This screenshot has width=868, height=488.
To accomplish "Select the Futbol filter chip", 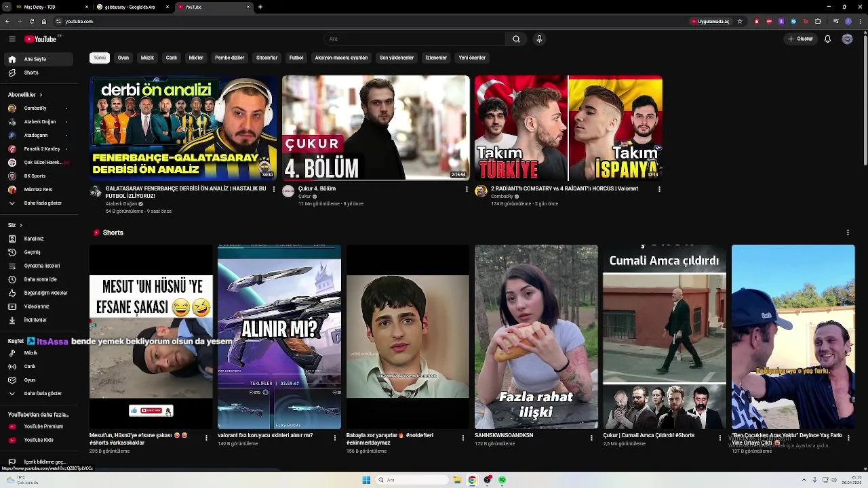I will tap(296, 58).
